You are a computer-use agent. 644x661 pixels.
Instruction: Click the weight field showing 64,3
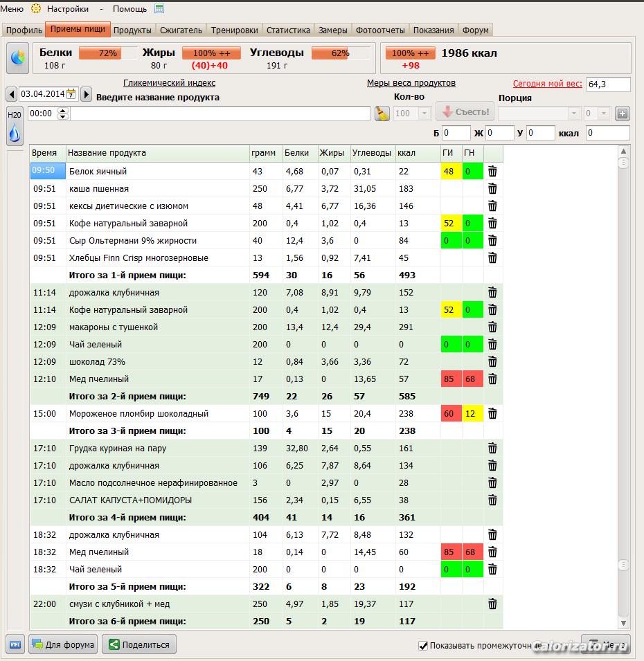(608, 84)
